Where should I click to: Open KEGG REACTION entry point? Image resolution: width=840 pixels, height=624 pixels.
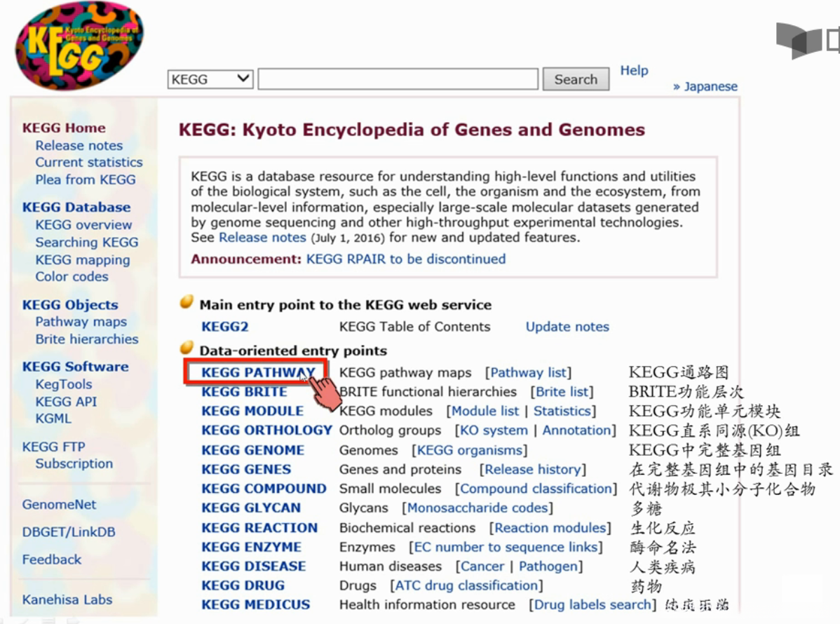tap(259, 527)
